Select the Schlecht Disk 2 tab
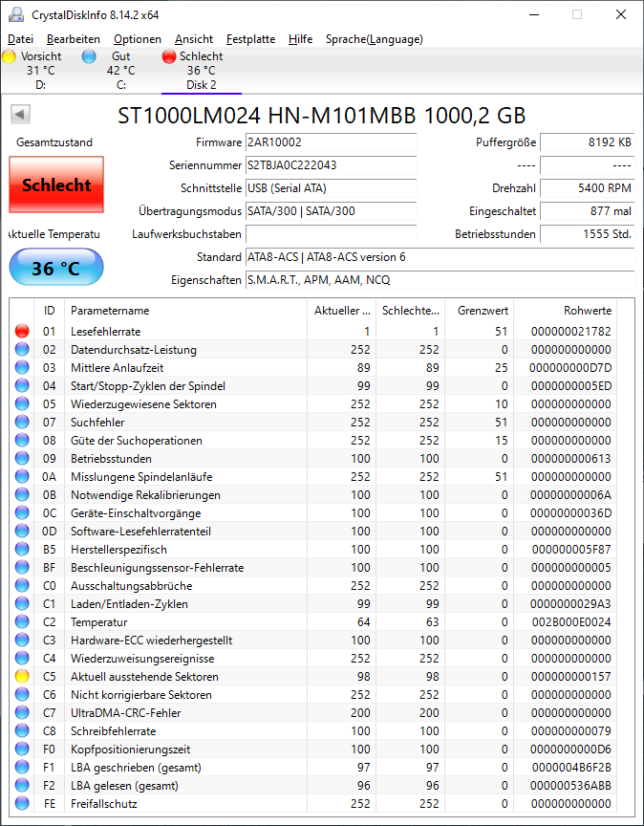 (x=202, y=71)
